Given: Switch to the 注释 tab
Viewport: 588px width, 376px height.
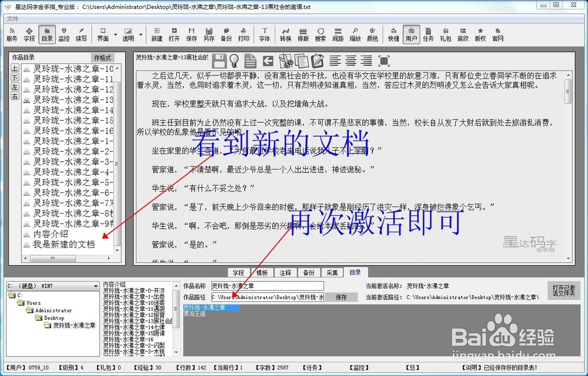Looking at the screenshot, I should 285,273.
